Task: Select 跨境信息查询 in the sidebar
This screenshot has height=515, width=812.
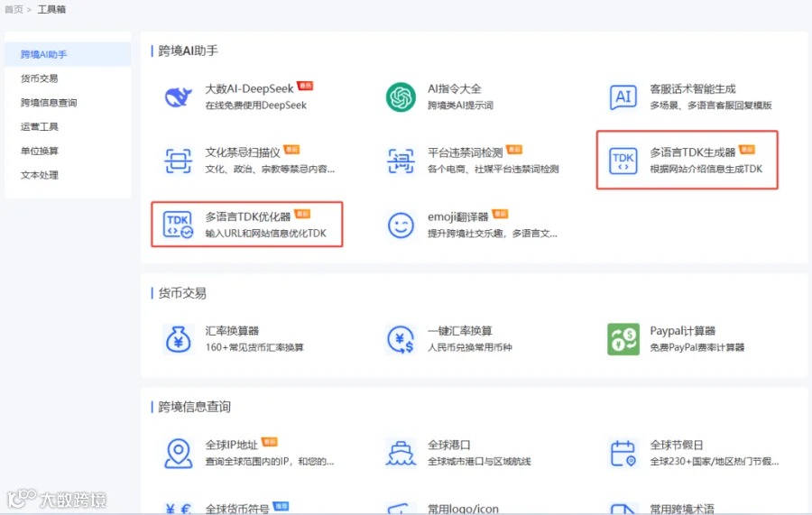Action: pos(49,103)
